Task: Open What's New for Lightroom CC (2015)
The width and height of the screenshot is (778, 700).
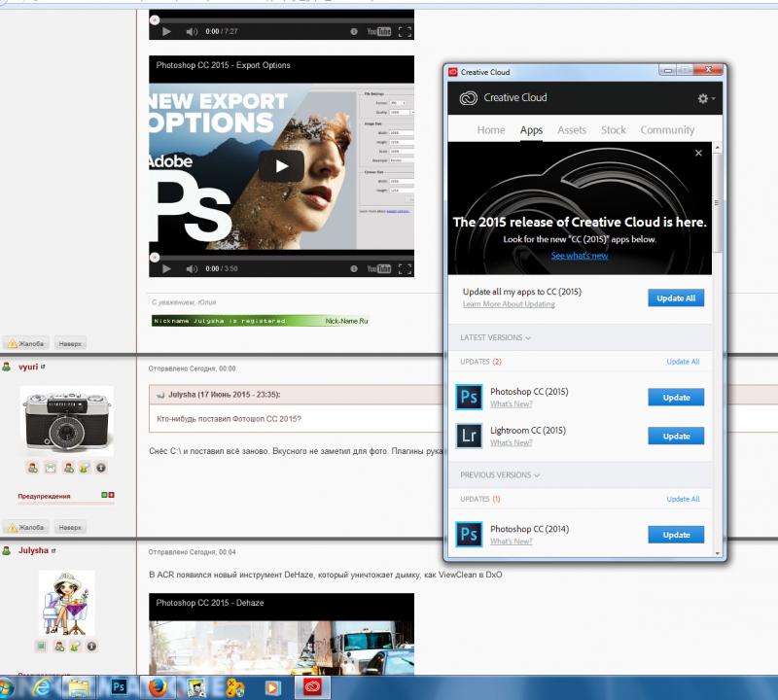Action: coord(512,442)
